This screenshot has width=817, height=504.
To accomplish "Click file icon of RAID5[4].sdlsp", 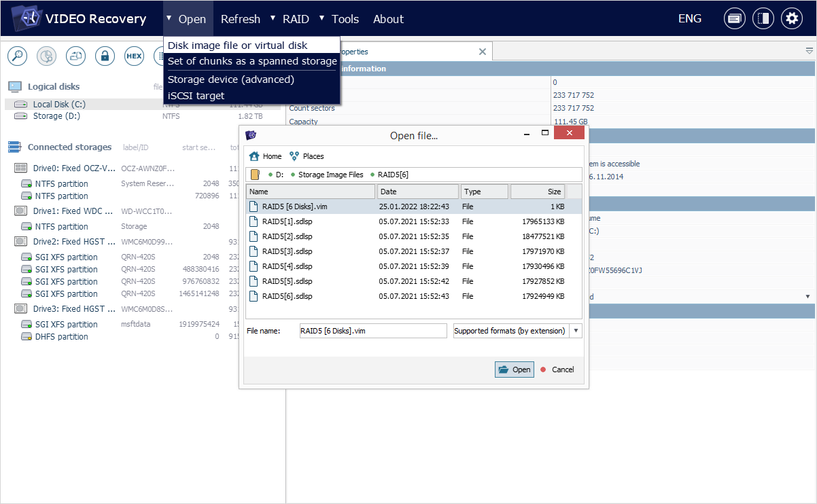I will tap(254, 266).
